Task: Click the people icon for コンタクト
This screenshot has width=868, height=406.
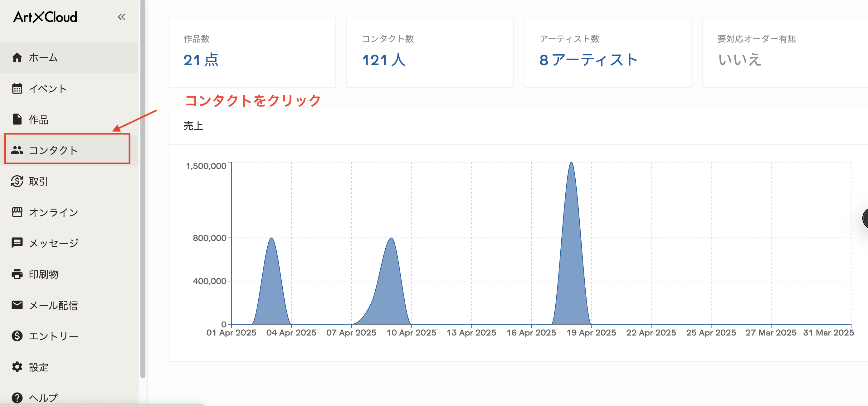Action: click(17, 150)
